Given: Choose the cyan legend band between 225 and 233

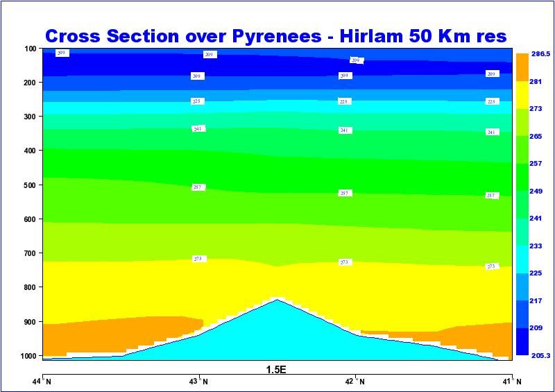Looking at the screenshot, I should pos(522,259).
